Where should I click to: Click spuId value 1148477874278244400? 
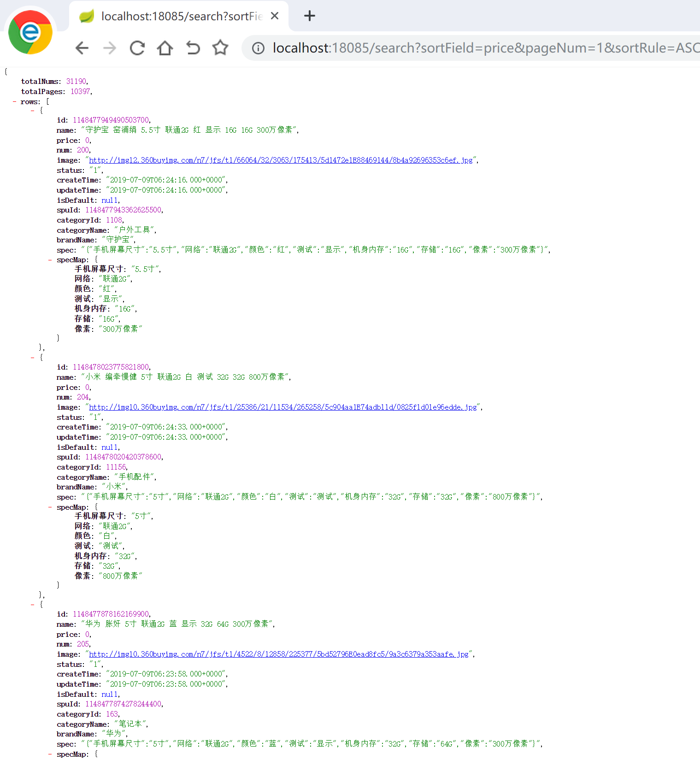(x=124, y=704)
